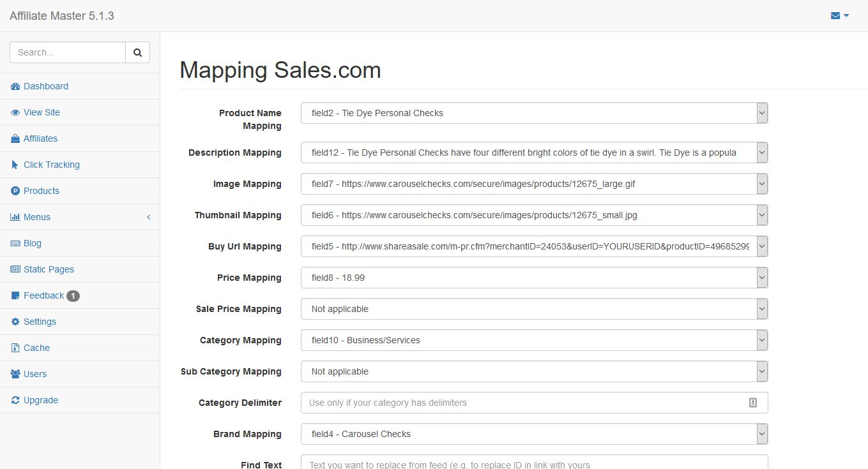Open the Products section
The width and height of the screenshot is (868, 469).
coord(80,191)
